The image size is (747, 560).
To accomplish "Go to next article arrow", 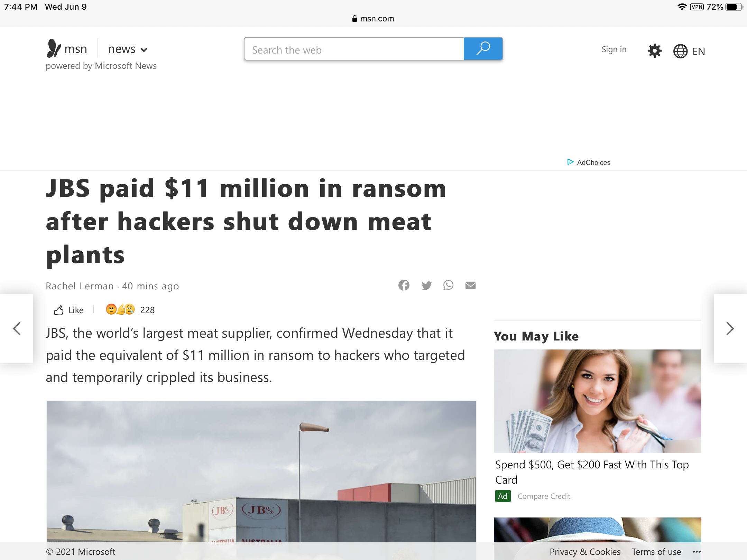I will coord(730,328).
